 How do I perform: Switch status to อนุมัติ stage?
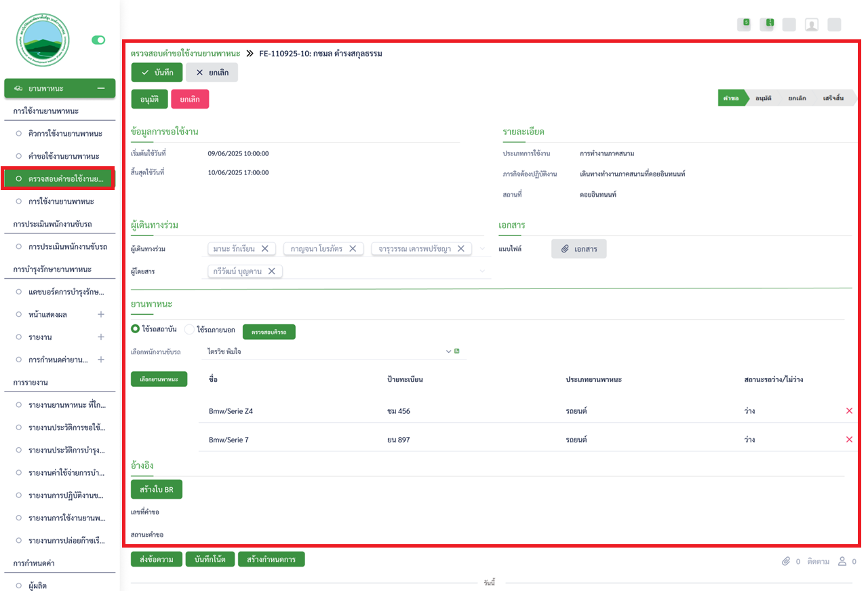[x=763, y=98]
